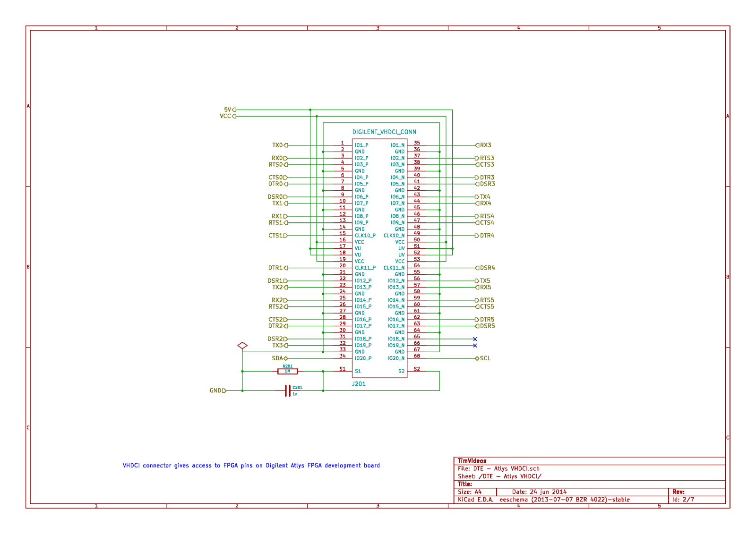Click the S2 shield pin name
The image size is (756, 534).
[402, 371]
